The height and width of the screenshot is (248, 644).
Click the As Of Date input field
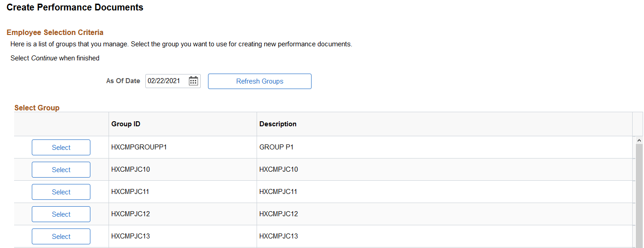pos(167,81)
